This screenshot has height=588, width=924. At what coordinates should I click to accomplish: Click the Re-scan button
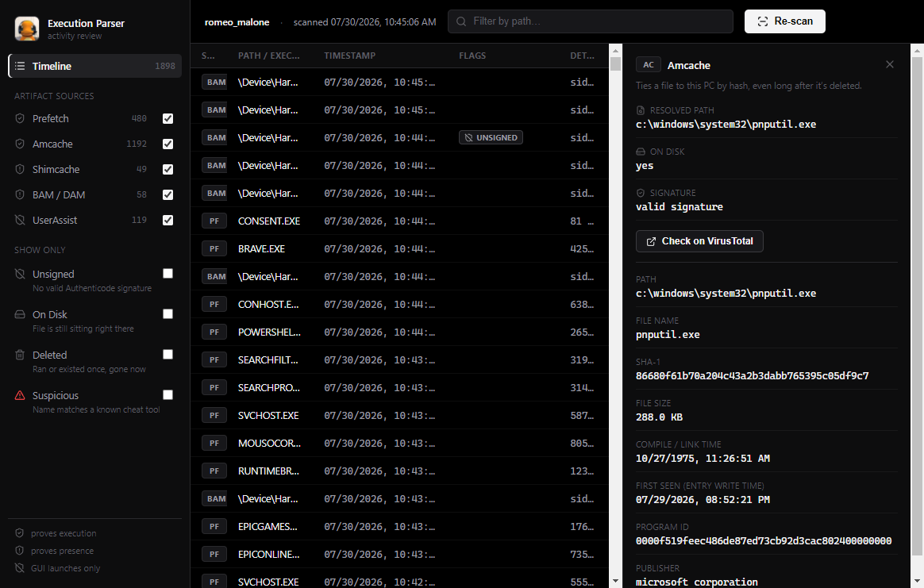pos(784,21)
